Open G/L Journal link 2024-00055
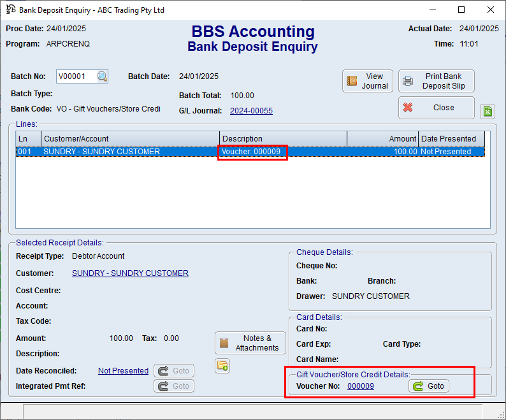 coord(251,111)
